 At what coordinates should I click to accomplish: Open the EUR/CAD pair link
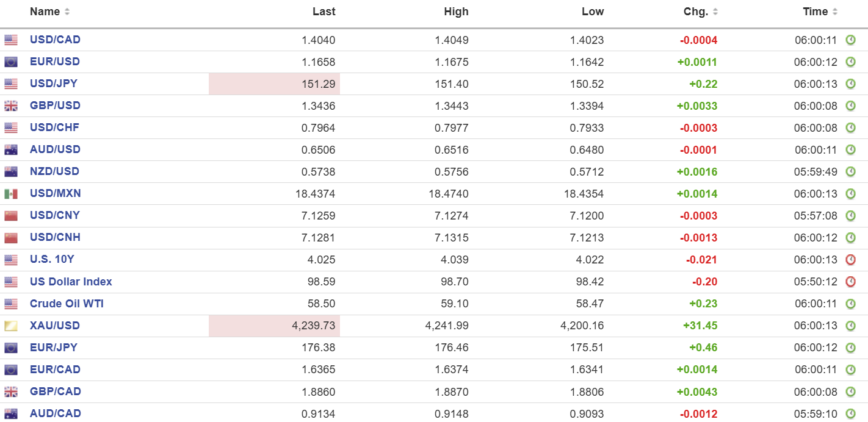point(55,369)
